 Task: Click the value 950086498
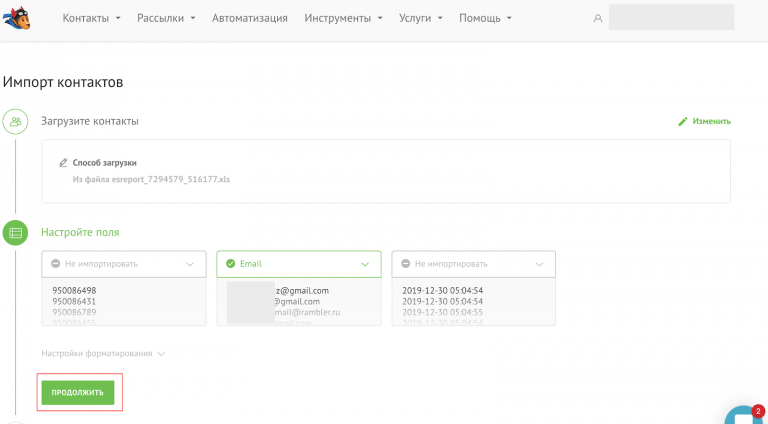(74, 291)
